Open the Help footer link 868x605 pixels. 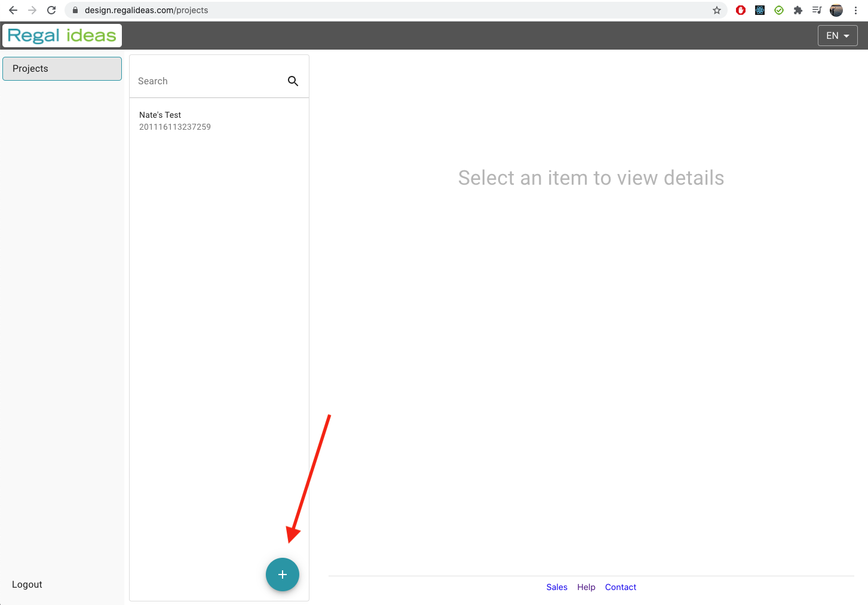(x=586, y=587)
